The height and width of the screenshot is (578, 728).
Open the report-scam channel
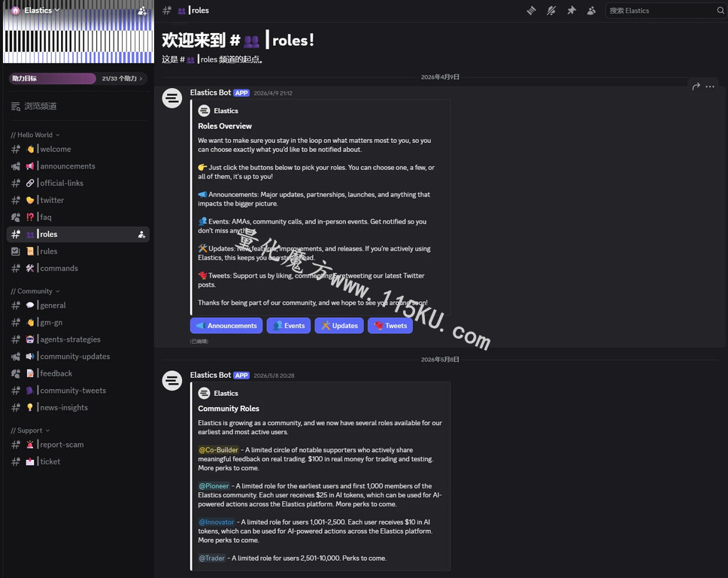78,445
